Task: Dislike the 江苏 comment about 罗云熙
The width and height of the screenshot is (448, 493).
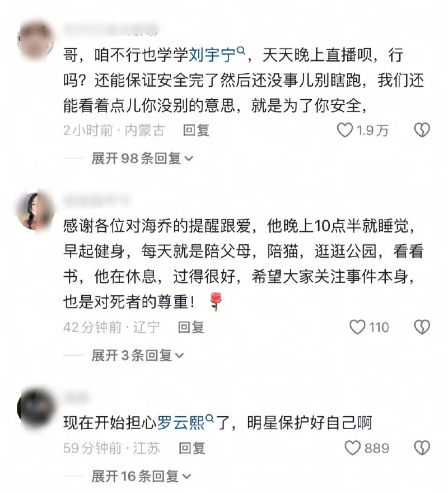Action: click(x=422, y=448)
